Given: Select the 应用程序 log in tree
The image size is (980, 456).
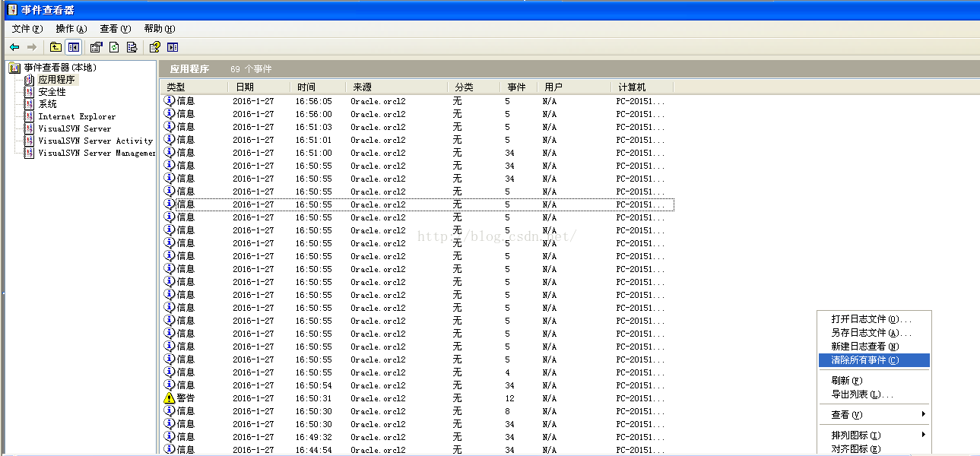Looking at the screenshot, I should [x=56, y=80].
